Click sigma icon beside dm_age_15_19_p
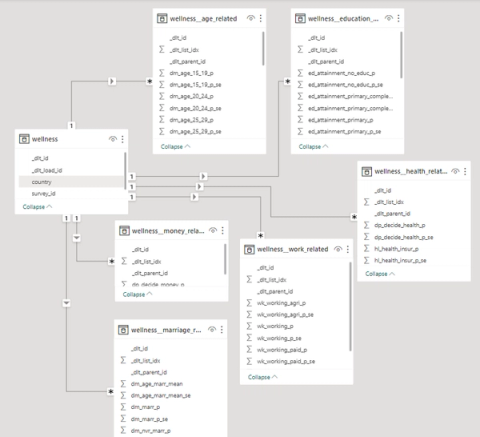The height and width of the screenshot is (437, 480). pyautogui.click(x=162, y=73)
